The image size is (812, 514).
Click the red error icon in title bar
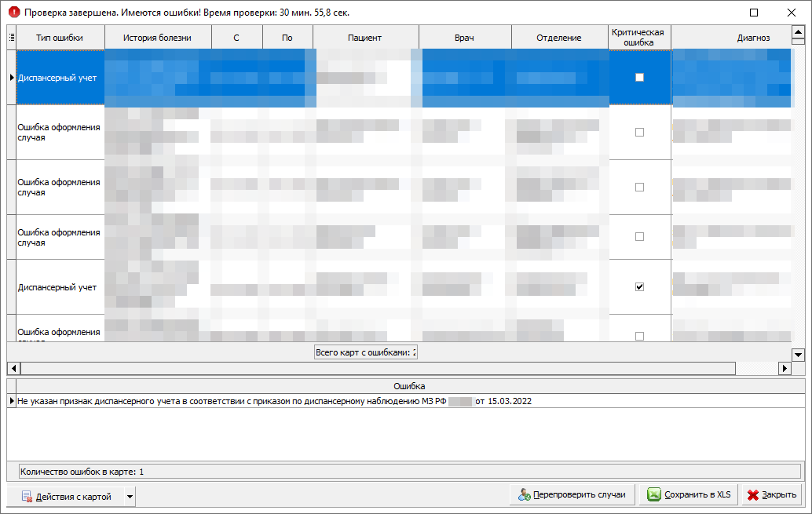tap(13, 13)
